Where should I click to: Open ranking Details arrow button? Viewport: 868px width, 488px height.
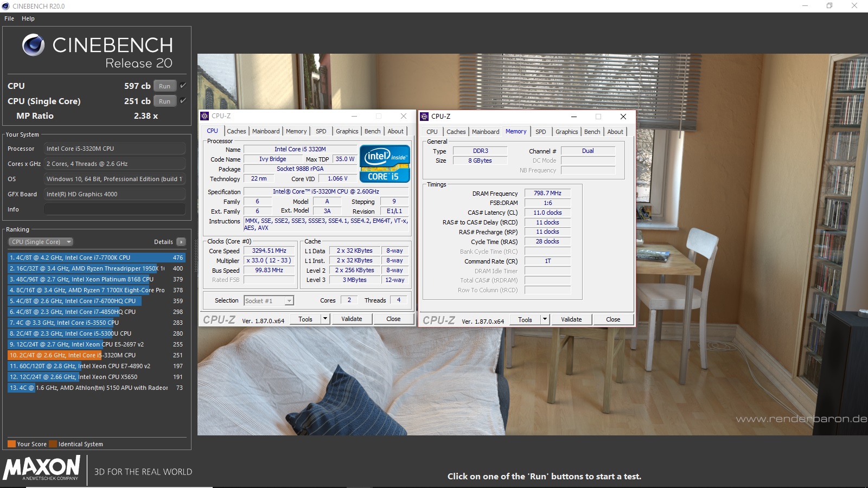181,242
